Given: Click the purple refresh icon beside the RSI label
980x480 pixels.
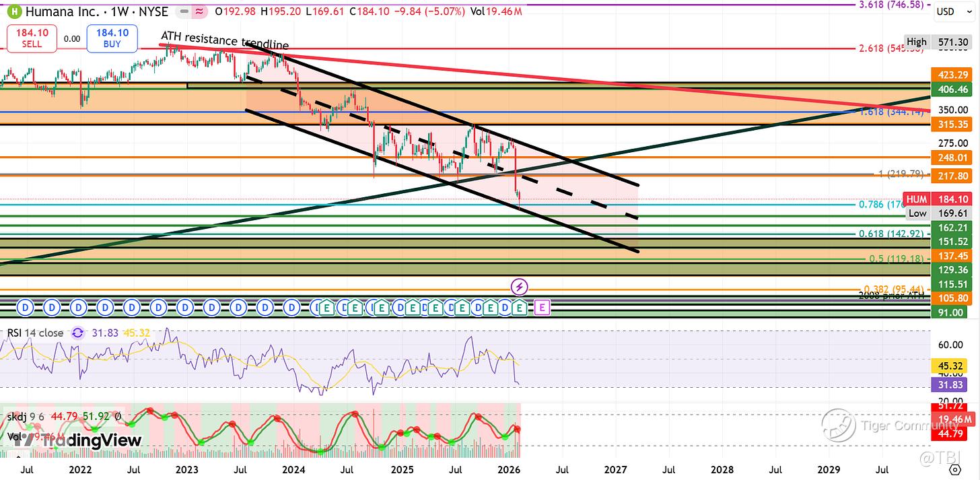Looking at the screenshot, I should 77,333.
